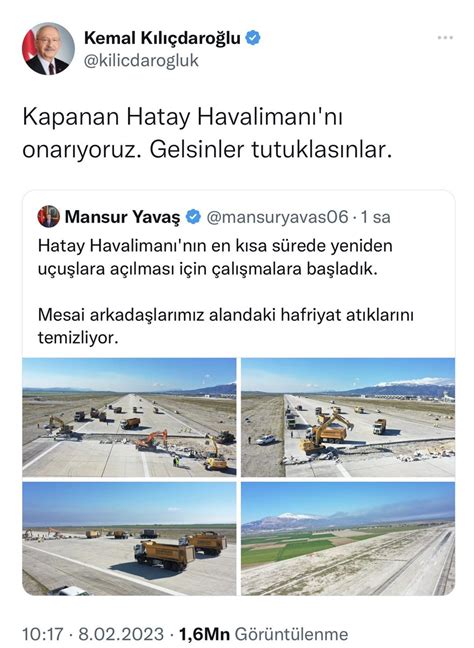This screenshot has height=648, width=474.
Task: Open the bottom-right photo of green fields
Action: 348,538
